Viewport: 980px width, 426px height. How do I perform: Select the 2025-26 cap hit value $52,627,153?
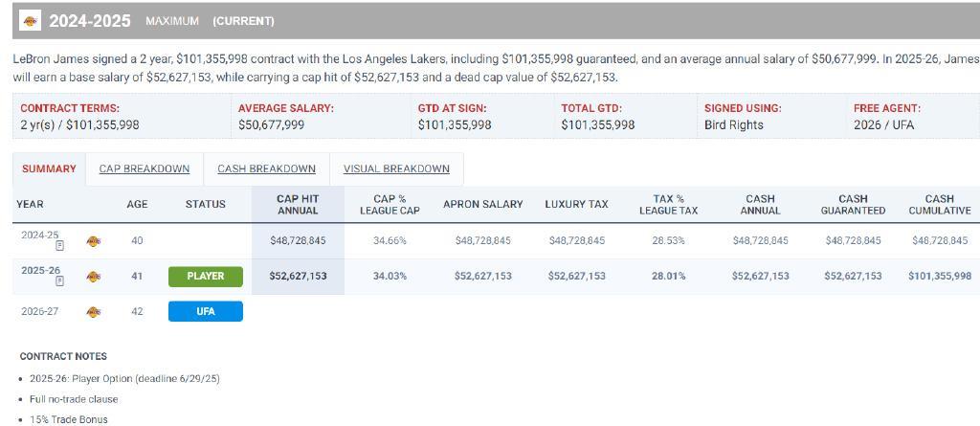click(x=299, y=276)
